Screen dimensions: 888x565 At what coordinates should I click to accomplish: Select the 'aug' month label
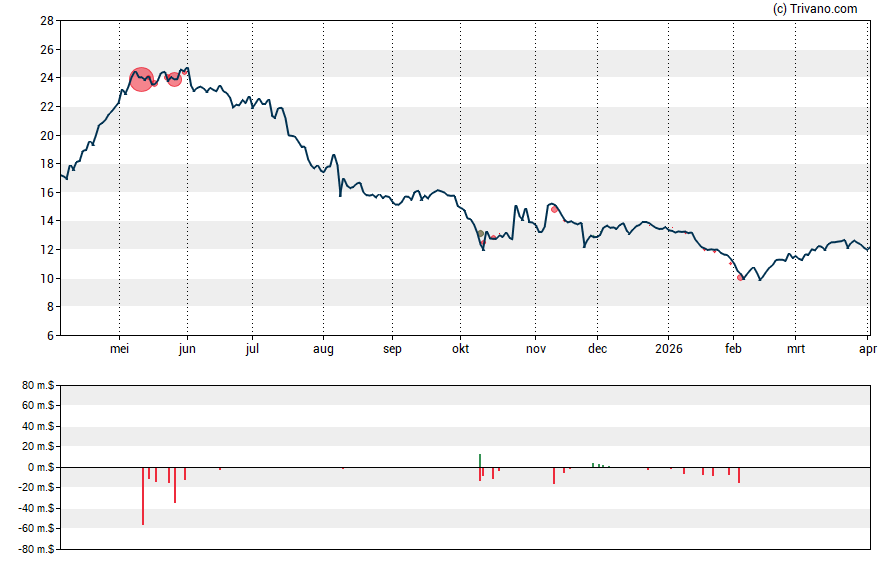tap(324, 349)
